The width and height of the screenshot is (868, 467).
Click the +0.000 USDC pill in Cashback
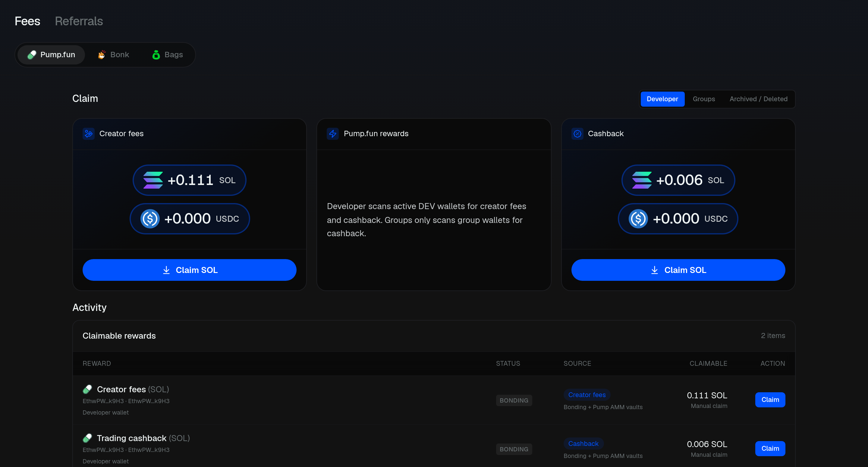pyautogui.click(x=678, y=219)
